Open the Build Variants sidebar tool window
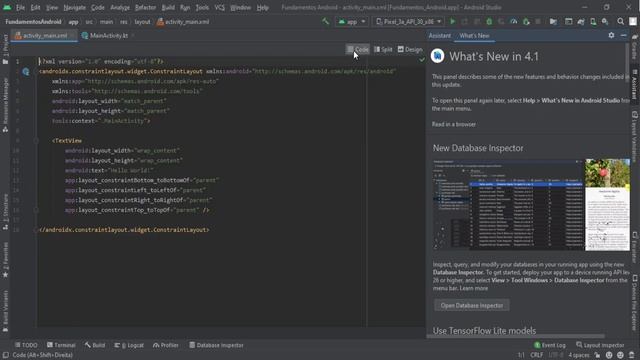 (5, 311)
